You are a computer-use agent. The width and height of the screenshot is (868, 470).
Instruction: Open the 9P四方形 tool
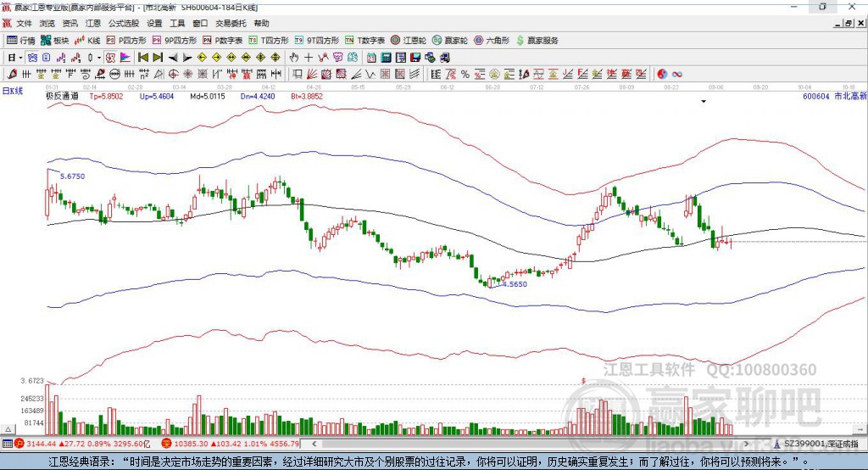pos(175,41)
